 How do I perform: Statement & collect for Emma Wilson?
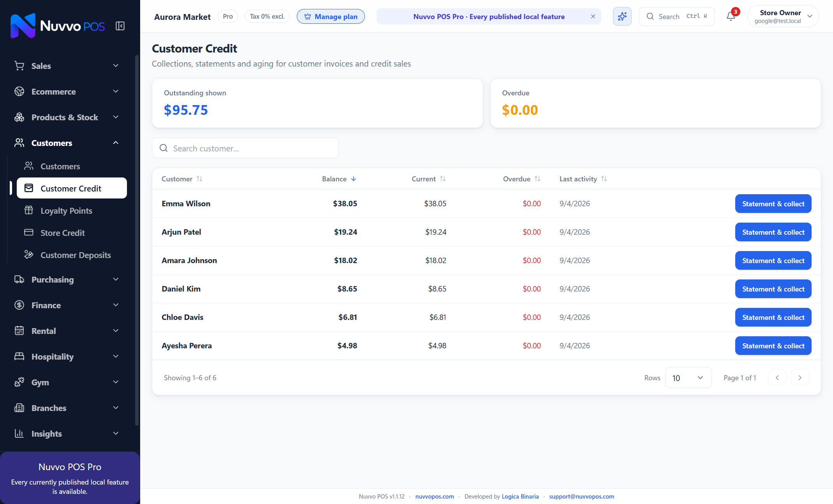click(x=773, y=204)
